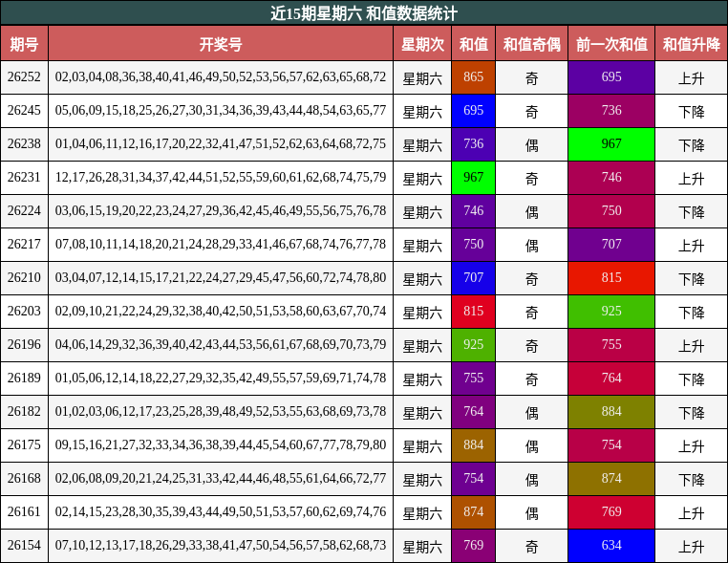The image size is (728, 563).
Task: Click the 前一次和值 cell 695 in row 26252
Action: [x=611, y=77]
